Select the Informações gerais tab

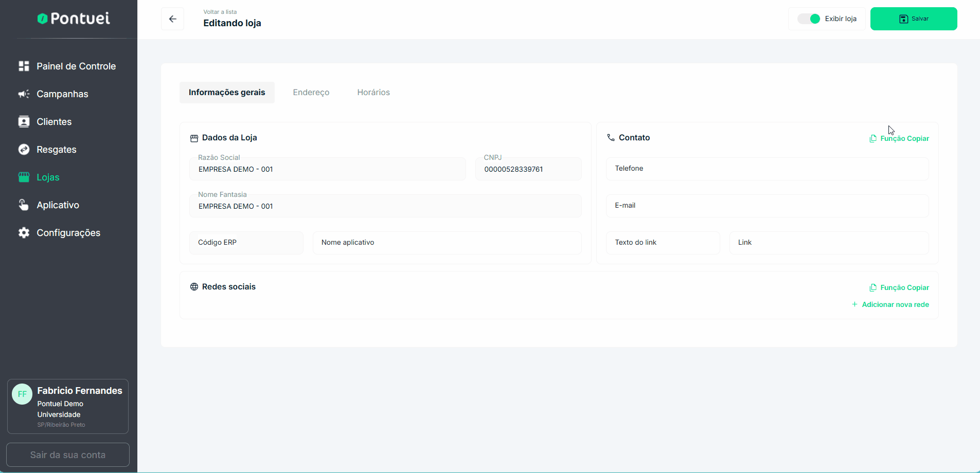pos(227,93)
